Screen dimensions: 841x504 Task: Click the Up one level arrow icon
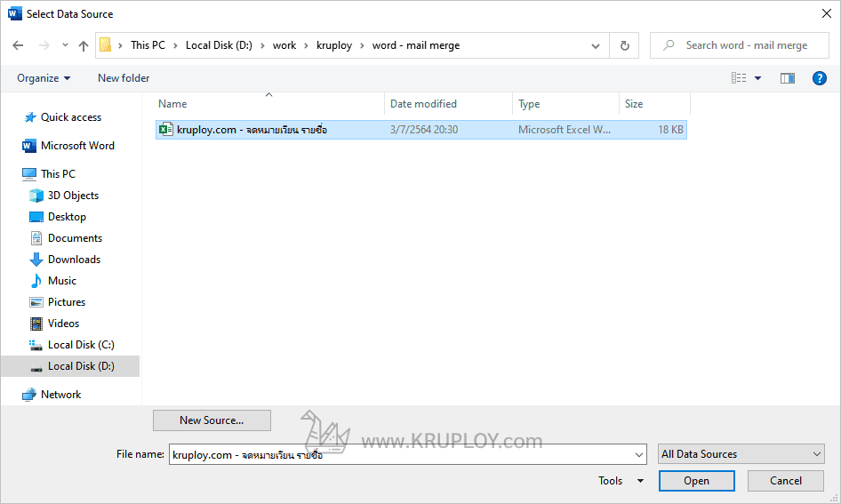(84, 45)
